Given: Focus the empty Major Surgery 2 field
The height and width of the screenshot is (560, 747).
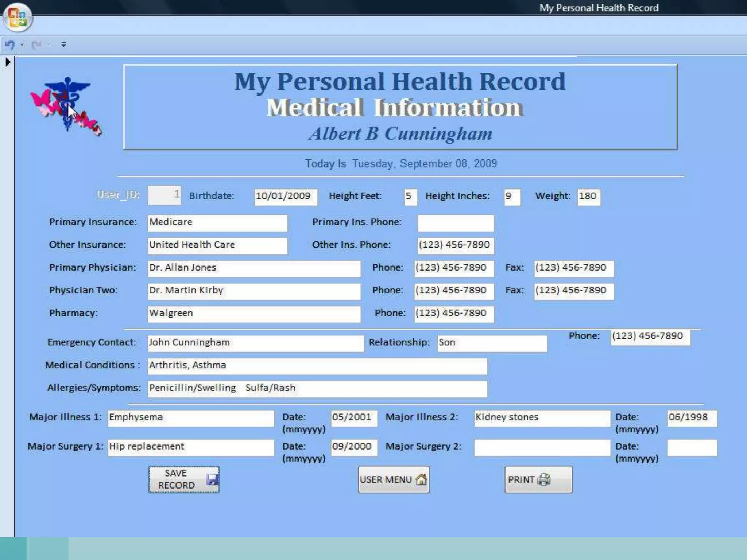Looking at the screenshot, I should pos(542,448).
